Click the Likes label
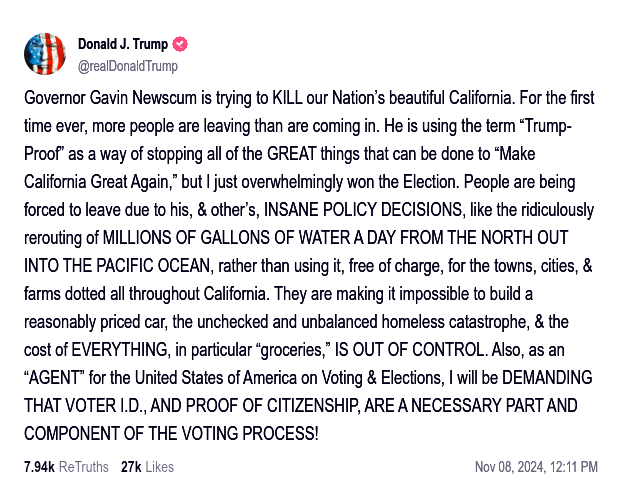The height and width of the screenshot is (497, 619). pos(159,467)
